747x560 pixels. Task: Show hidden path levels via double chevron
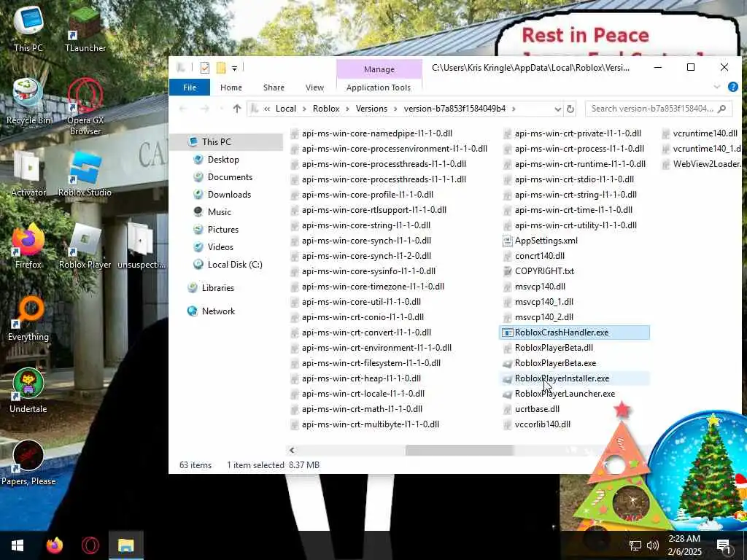[x=267, y=109]
